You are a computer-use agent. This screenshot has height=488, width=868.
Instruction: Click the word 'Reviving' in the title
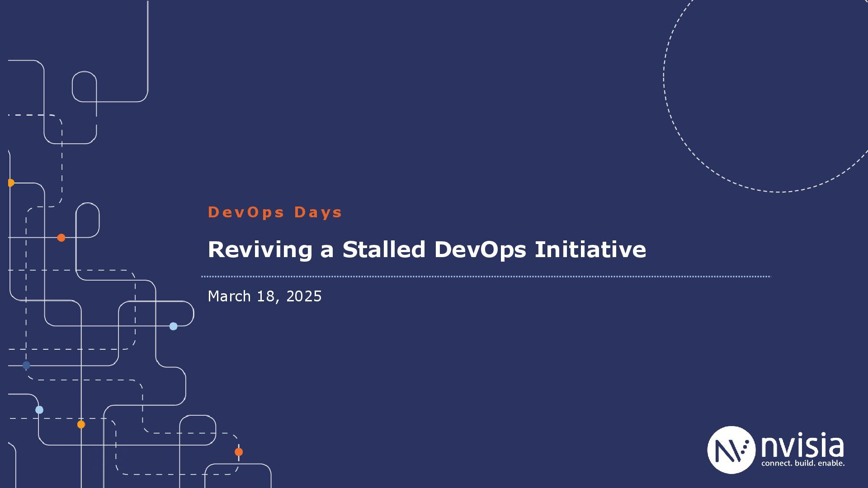pyautogui.click(x=260, y=249)
